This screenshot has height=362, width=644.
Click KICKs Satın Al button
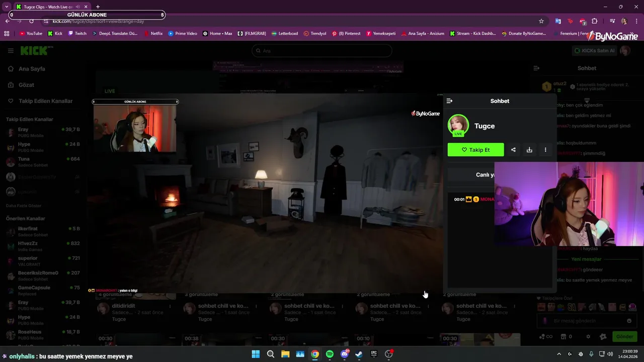pos(595,51)
